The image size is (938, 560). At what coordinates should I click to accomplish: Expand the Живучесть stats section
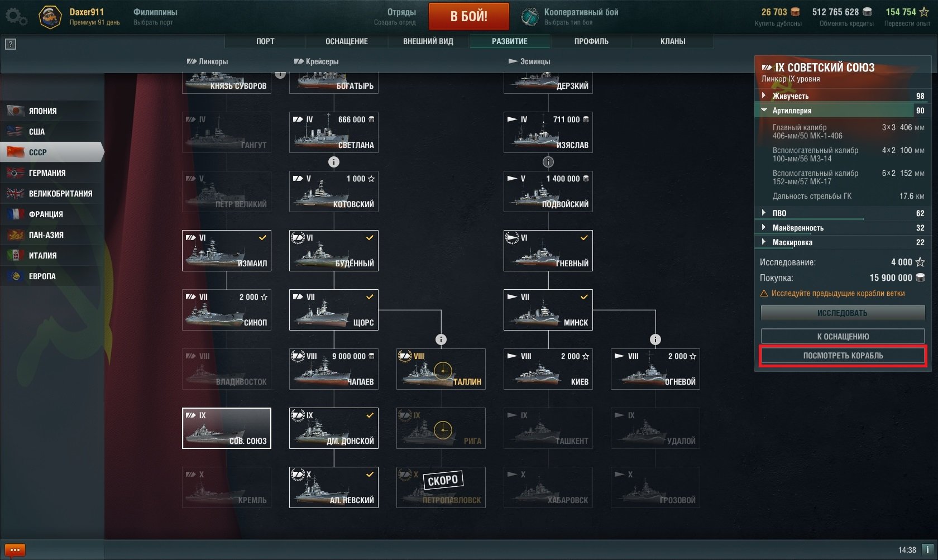843,96
